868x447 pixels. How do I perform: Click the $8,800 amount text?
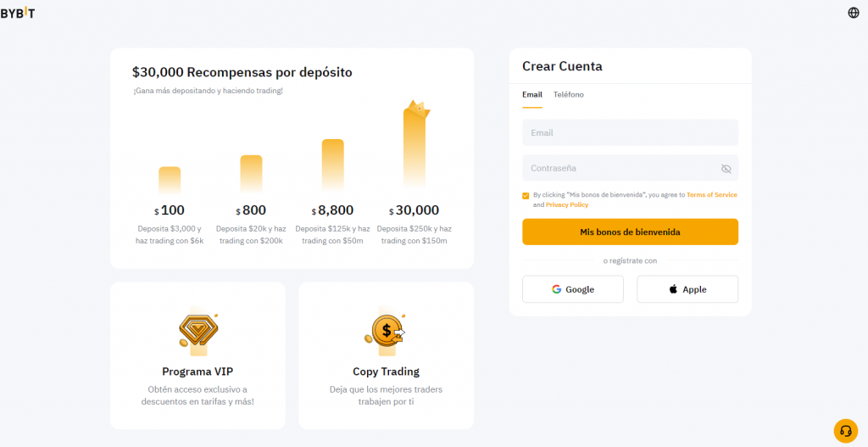[332, 210]
